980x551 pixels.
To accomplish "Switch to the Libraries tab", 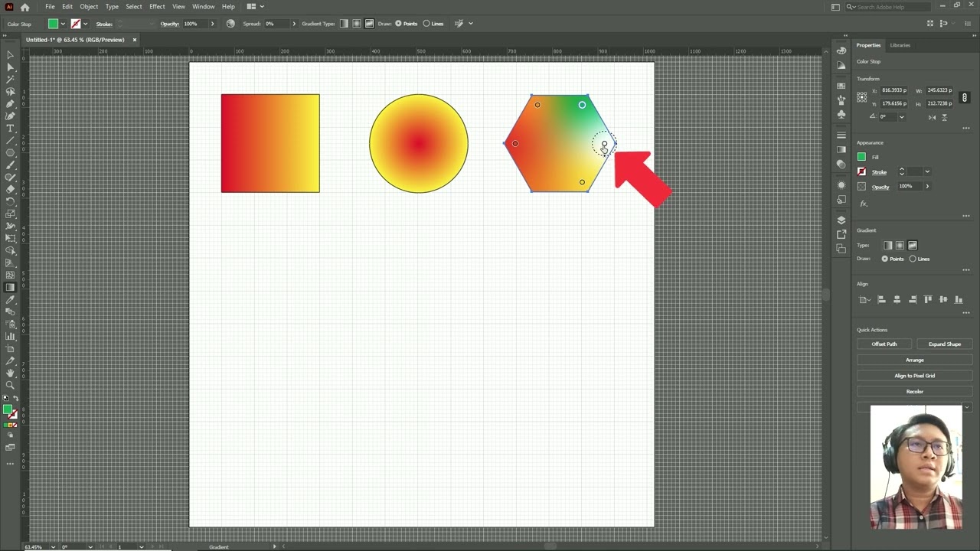I will click(x=900, y=45).
